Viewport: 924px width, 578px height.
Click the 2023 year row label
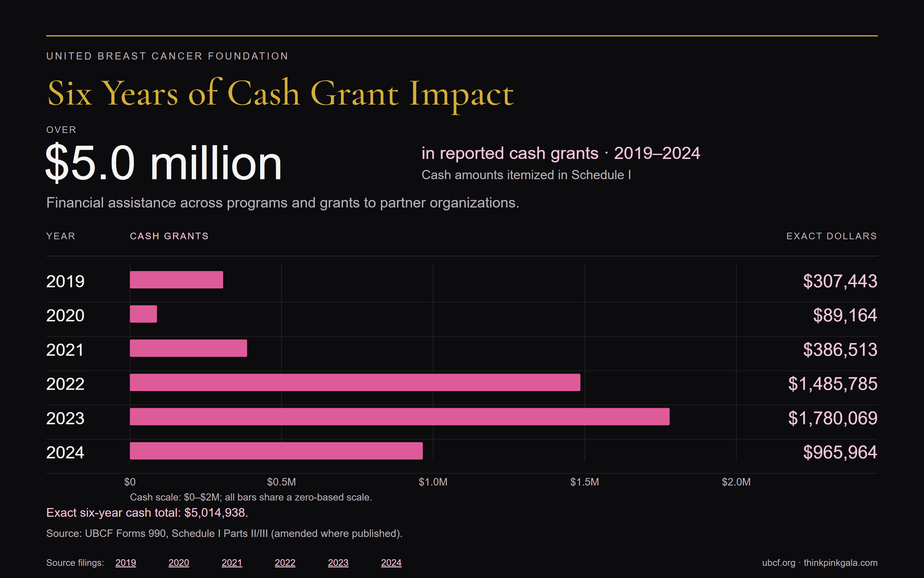click(65, 418)
